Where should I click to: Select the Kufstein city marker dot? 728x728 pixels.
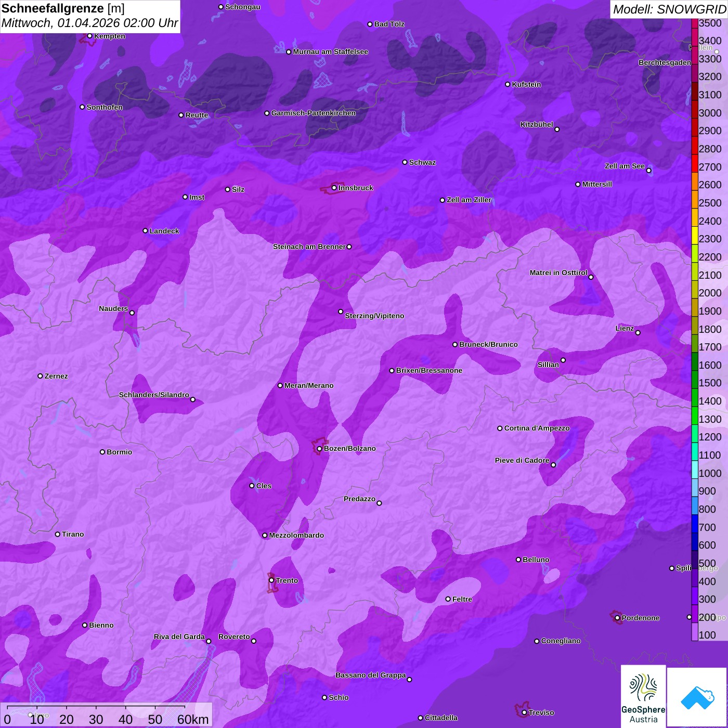click(x=508, y=84)
